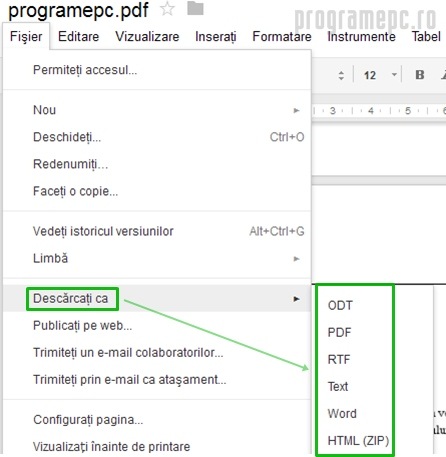Open the Vizualizare menu
This screenshot has width=446, height=457.
(x=147, y=36)
